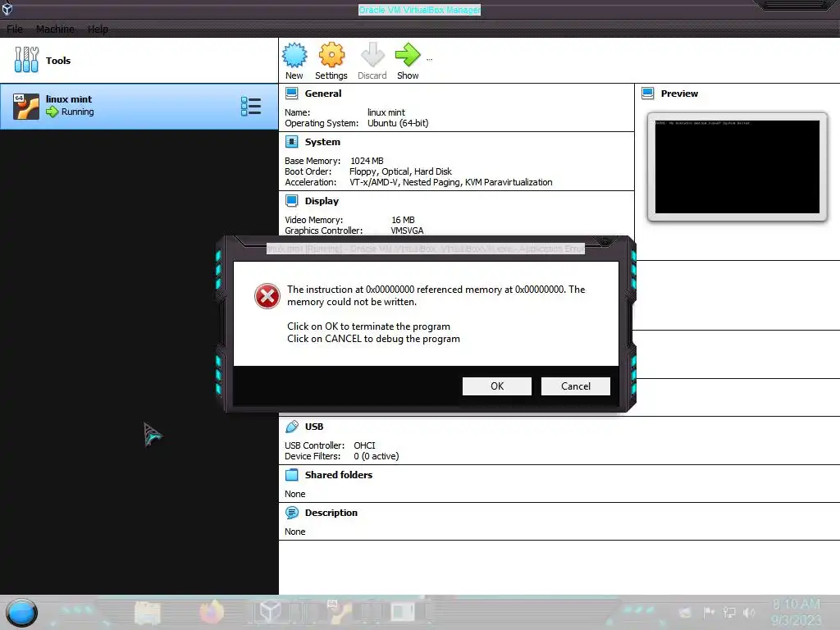
Task: Click OK to terminate the program
Action: [x=496, y=386]
